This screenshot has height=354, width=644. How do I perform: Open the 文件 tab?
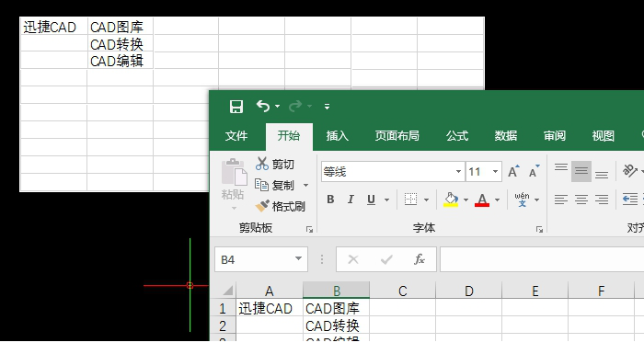coord(236,136)
